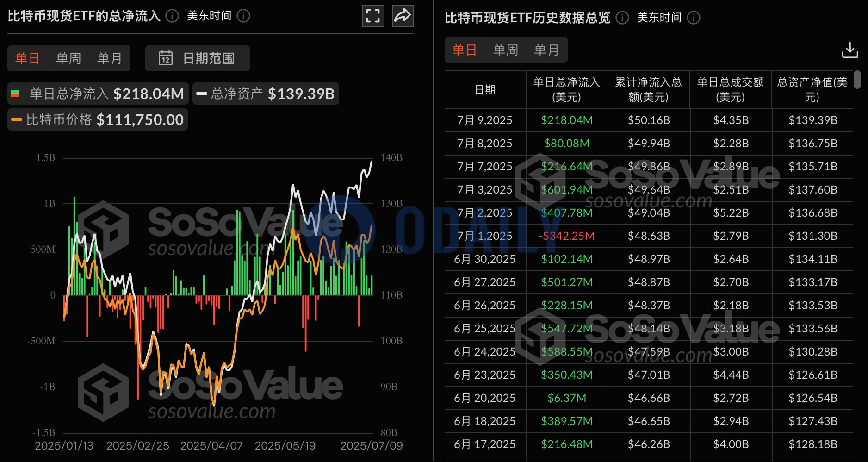The image size is (868, 462).
Task: Click the calendar icon in 日期范围 button
Action: tap(166, 58)
